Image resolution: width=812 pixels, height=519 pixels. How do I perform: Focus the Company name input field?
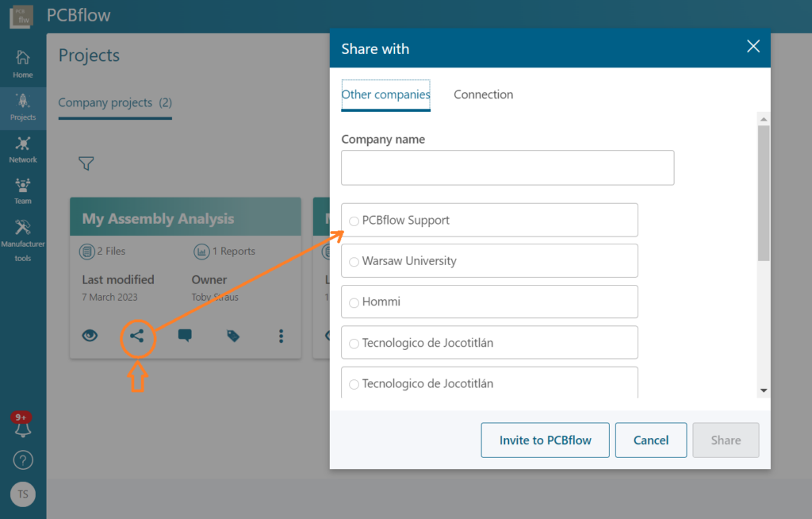[507, 168]
